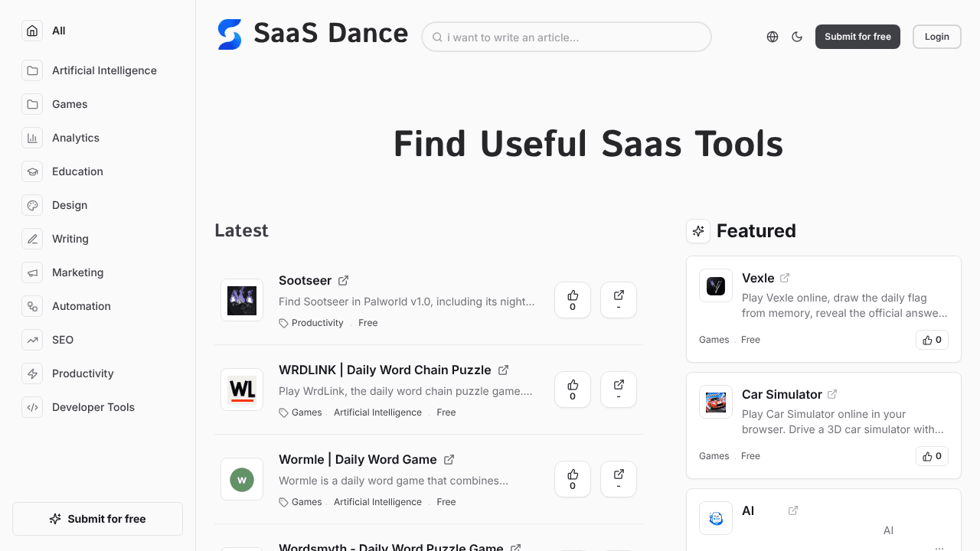Like the Vexle featured card
980x551 pixels.
tap(933, 340)
